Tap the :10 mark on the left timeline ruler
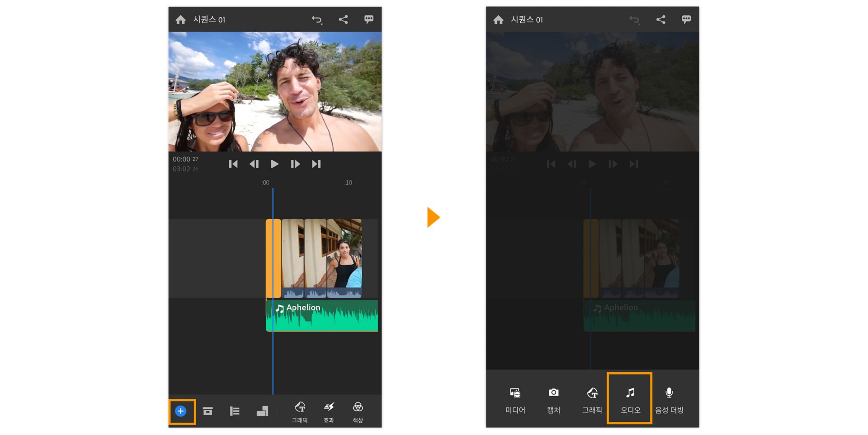The width and height of the screenshot is (868, 435). click(x=348, y=182)
